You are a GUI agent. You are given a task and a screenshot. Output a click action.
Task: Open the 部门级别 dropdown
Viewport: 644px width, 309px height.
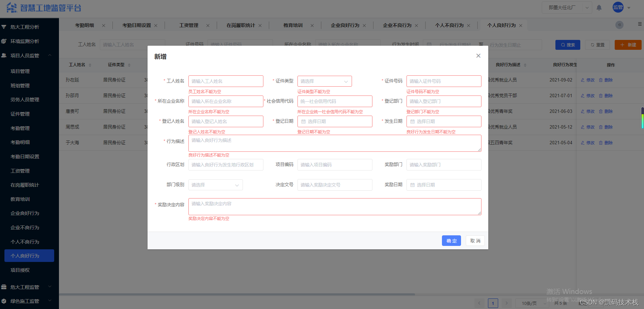[215, 185]
